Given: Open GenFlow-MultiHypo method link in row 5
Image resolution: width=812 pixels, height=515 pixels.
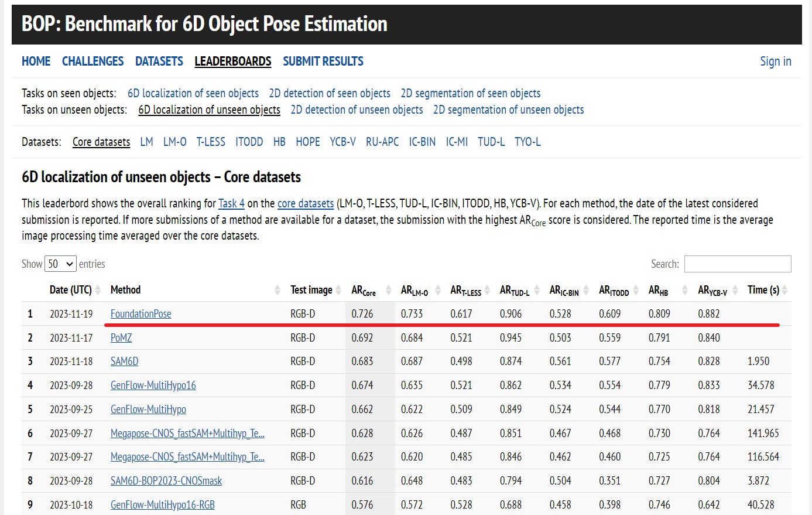Looking at the screenshot, I should click(x=148, y=409).
